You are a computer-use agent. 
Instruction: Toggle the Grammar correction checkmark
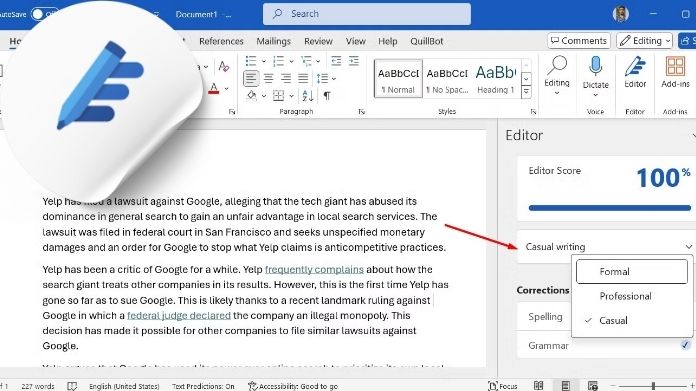(x=685, y=345)
